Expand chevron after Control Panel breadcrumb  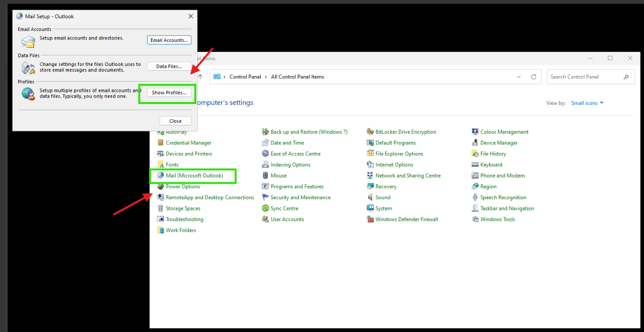[x=266, y=77]
